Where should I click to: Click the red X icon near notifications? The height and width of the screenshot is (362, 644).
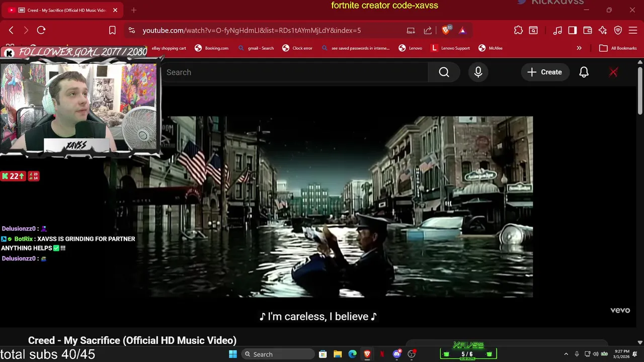(x=613, y=72)
